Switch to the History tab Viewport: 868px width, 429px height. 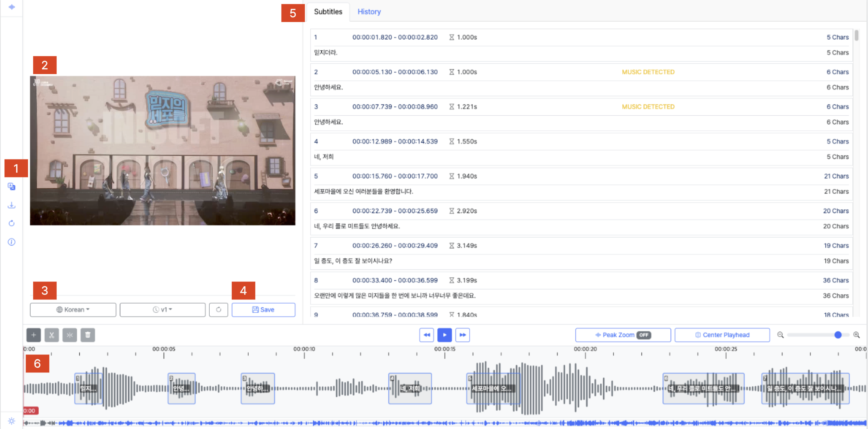[x=369, y=12]
